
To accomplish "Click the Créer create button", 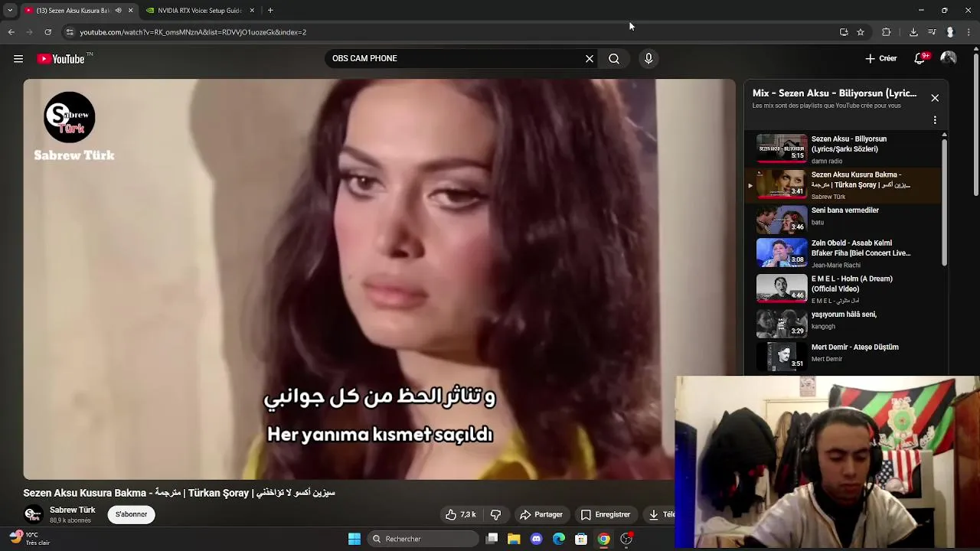I will pos(880,58).
